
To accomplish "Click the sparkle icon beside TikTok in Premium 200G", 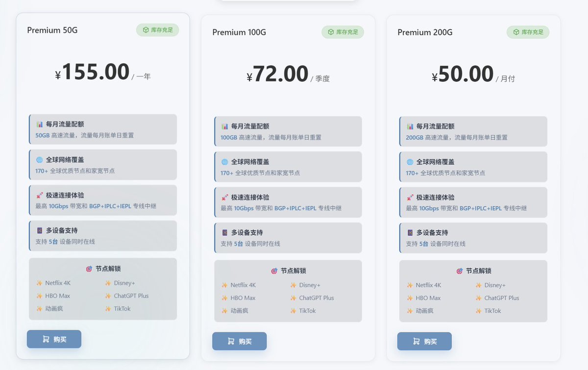I will [478, 311].
